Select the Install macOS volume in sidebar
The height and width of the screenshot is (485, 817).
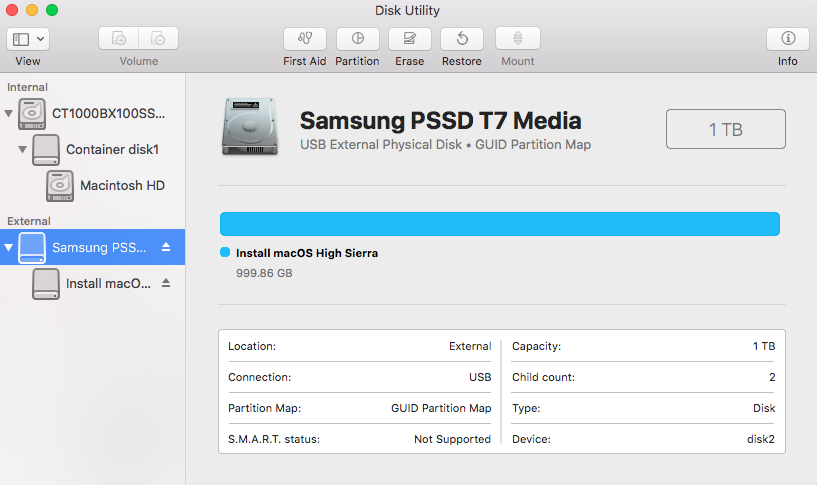[108, 283]
